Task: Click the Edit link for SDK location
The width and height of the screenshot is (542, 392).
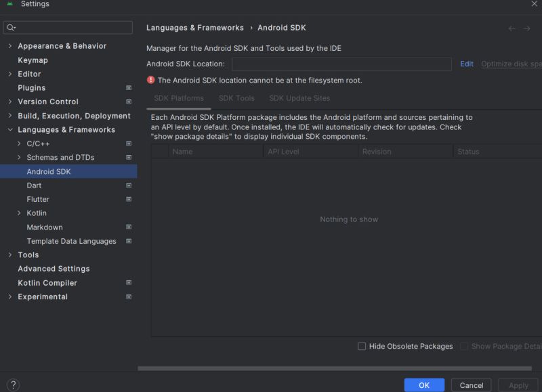Action: pos(467,64)
